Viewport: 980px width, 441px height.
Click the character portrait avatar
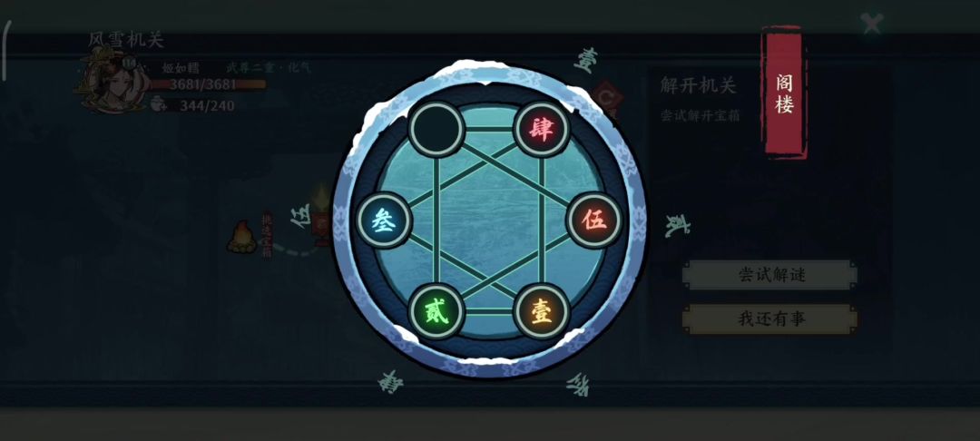tap(112, 80)
